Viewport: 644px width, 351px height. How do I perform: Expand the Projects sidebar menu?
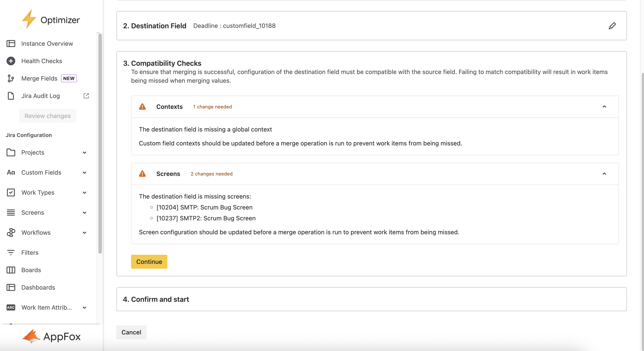tap(84, 152)
